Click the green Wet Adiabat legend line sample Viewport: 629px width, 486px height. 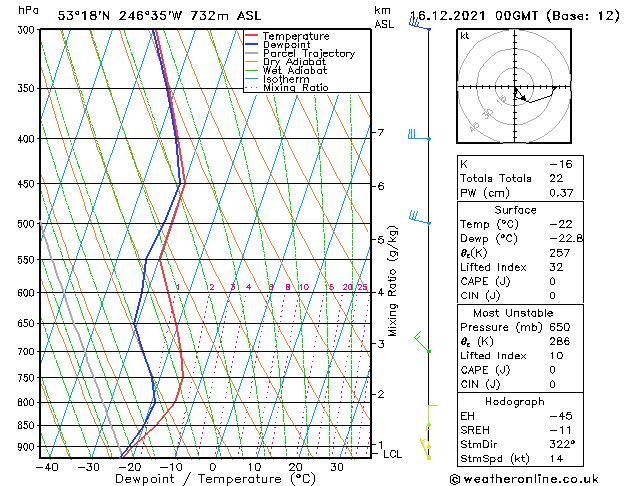coord(252,70)
